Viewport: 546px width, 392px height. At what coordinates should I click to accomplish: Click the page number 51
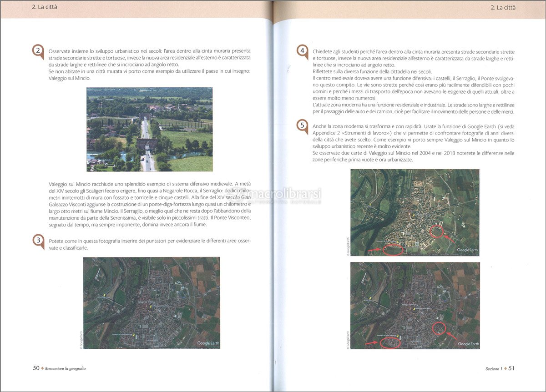(511, 368)
